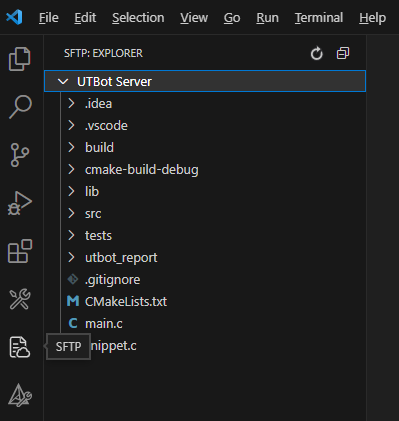Open the CMake triangle wrench icon
This screenshot has height=421, width=399.
[x=20, y=395]
